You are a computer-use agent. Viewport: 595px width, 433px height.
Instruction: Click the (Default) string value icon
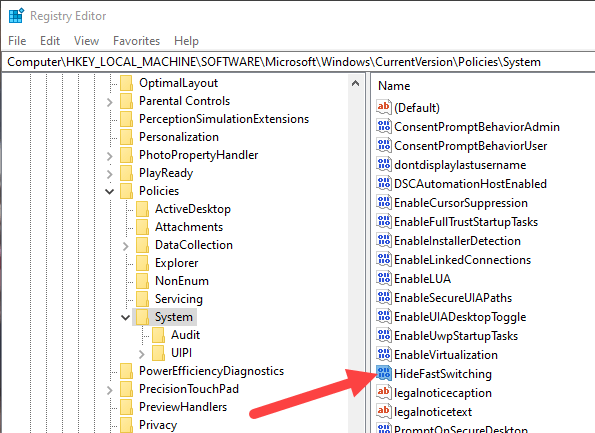[x=383, y=107]
